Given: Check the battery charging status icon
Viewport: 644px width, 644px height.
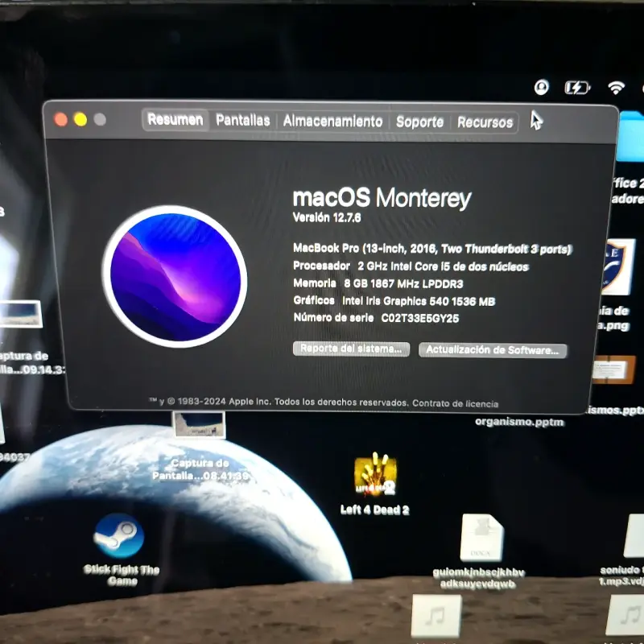Looking at the screenshot, I should (x=577, y=88).
